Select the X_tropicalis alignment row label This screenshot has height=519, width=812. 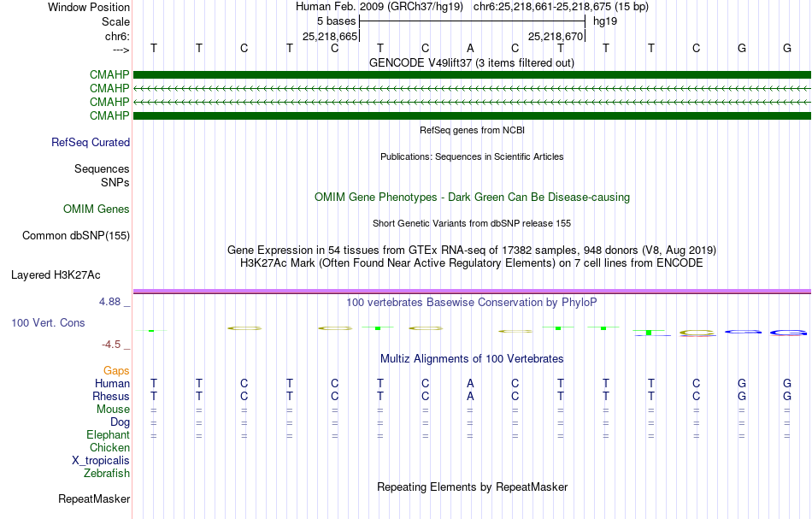point(101,461)
